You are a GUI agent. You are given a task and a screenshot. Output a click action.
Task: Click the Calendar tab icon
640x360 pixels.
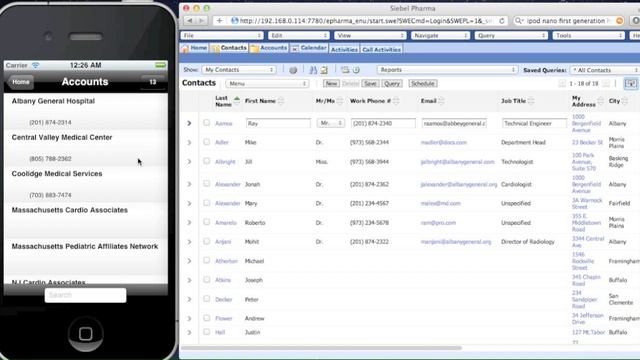tap(295, 49)
